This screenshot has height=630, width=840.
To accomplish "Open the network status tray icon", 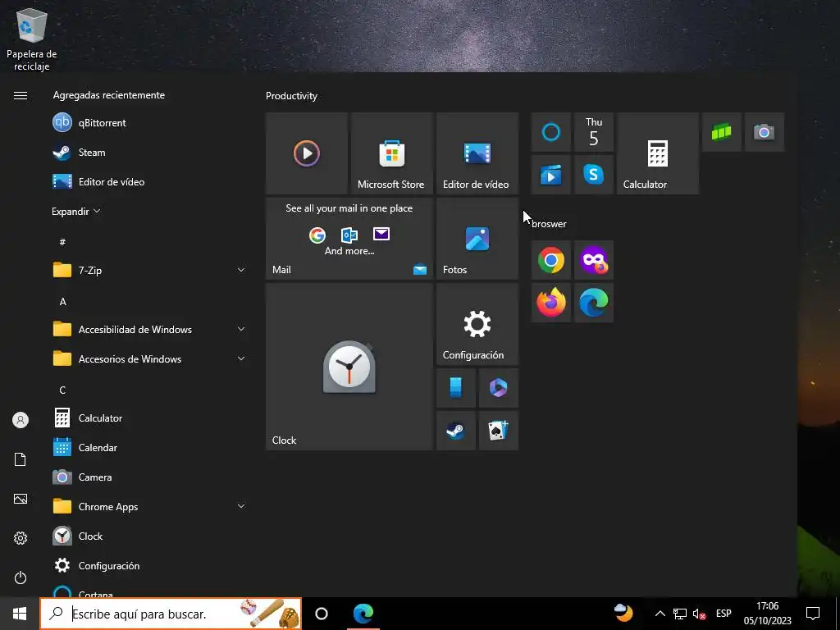I will point(680,614).
